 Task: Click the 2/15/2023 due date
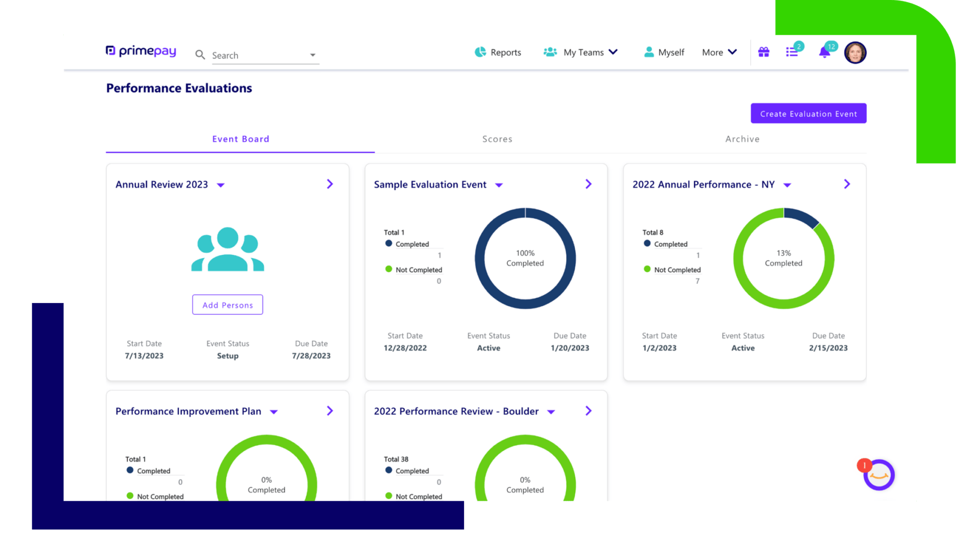click(x=828, y=348)
